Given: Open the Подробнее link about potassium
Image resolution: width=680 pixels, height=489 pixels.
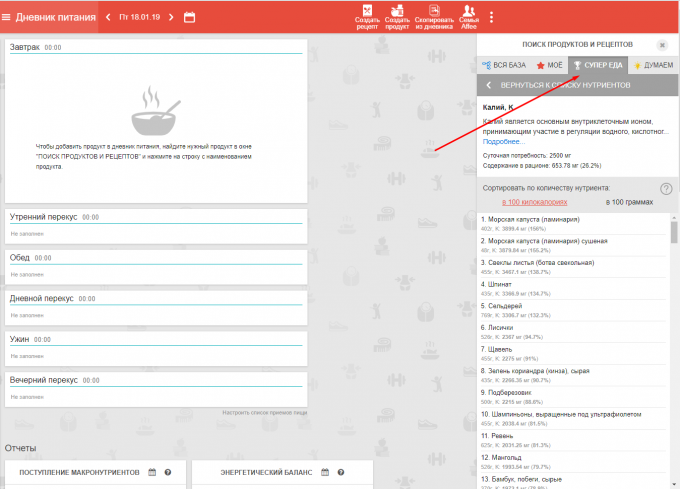Looking at the screenshot, I should 504,142.
